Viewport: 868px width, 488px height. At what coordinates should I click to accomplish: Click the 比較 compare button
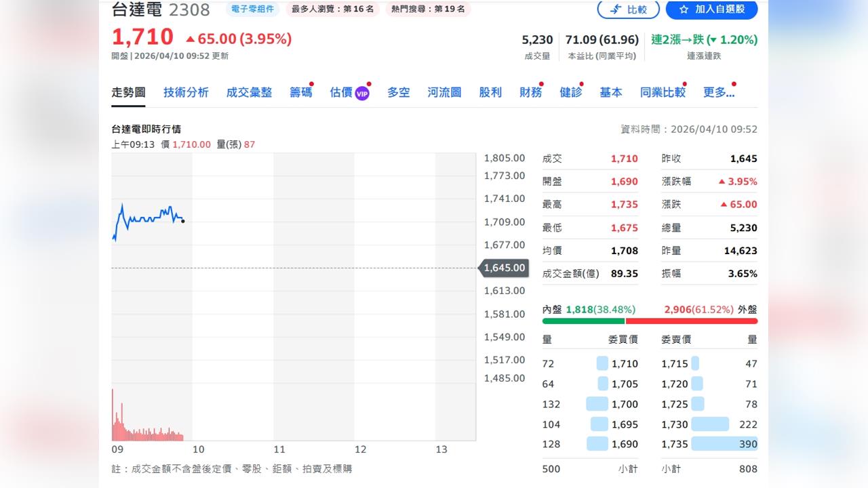click(628, 9)
